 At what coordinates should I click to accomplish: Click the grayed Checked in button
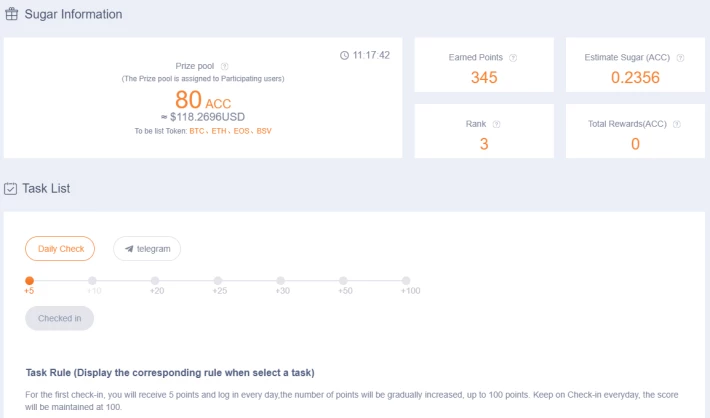(59, 318)
